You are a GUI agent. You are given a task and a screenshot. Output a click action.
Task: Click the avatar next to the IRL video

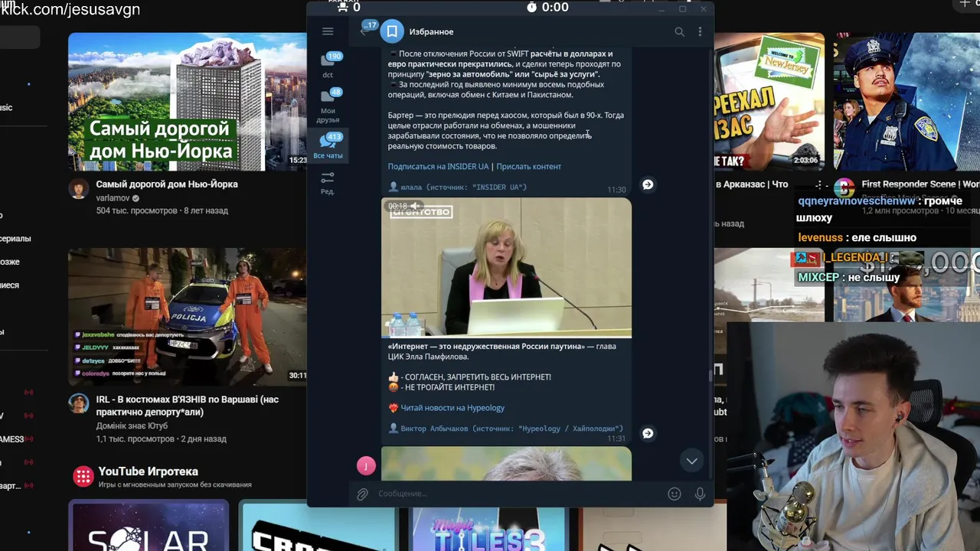79,403
